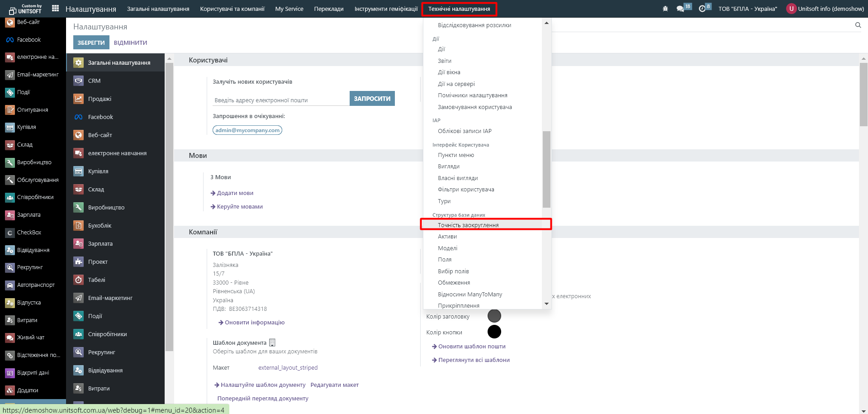Open My Service menu
This screenshot has width=868, height=414.
[289, 9]
